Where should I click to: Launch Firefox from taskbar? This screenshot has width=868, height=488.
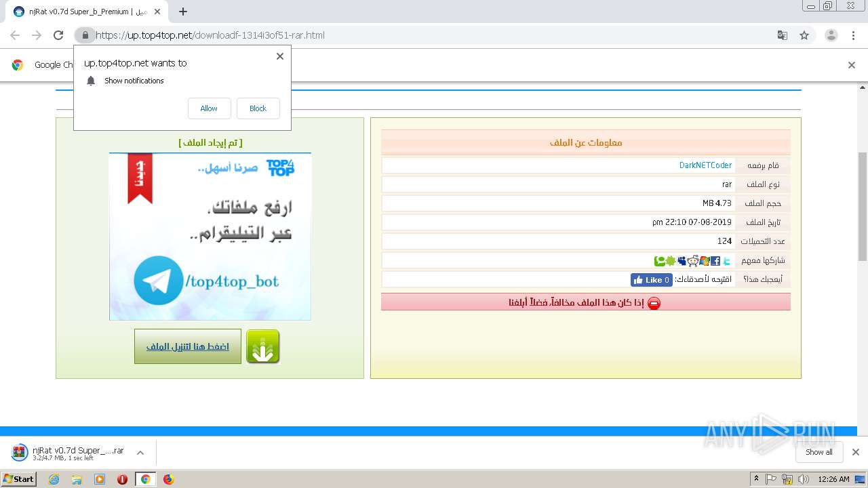[x=168, y=479]
